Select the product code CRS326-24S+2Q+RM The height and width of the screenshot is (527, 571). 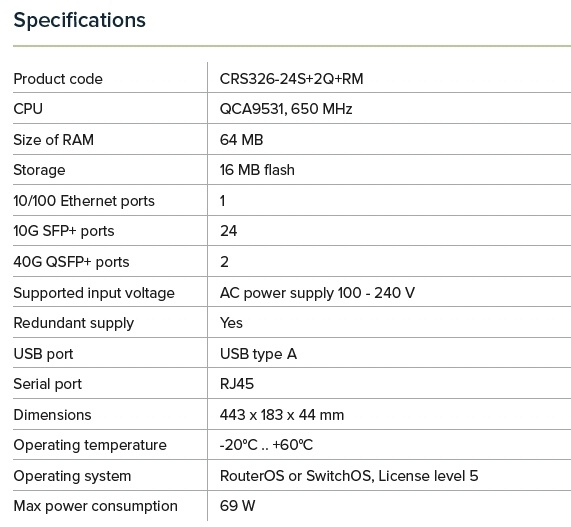[x=291, y=79]
